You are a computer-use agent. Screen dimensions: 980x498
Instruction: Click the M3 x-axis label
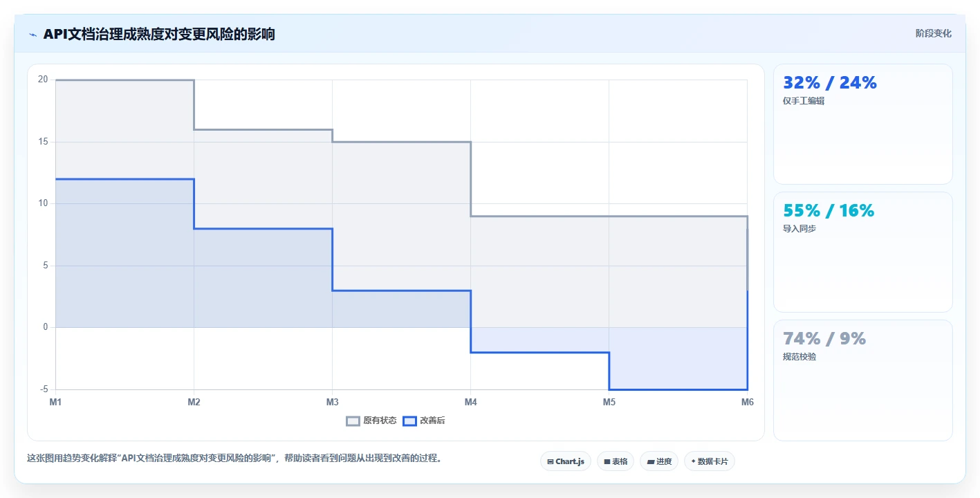332,402
